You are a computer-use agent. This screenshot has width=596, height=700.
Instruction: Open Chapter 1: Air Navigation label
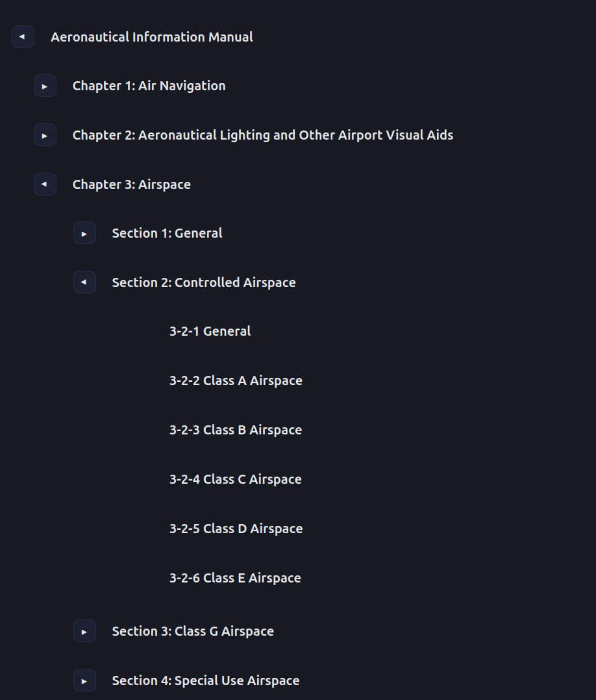[x=149, y=86]
